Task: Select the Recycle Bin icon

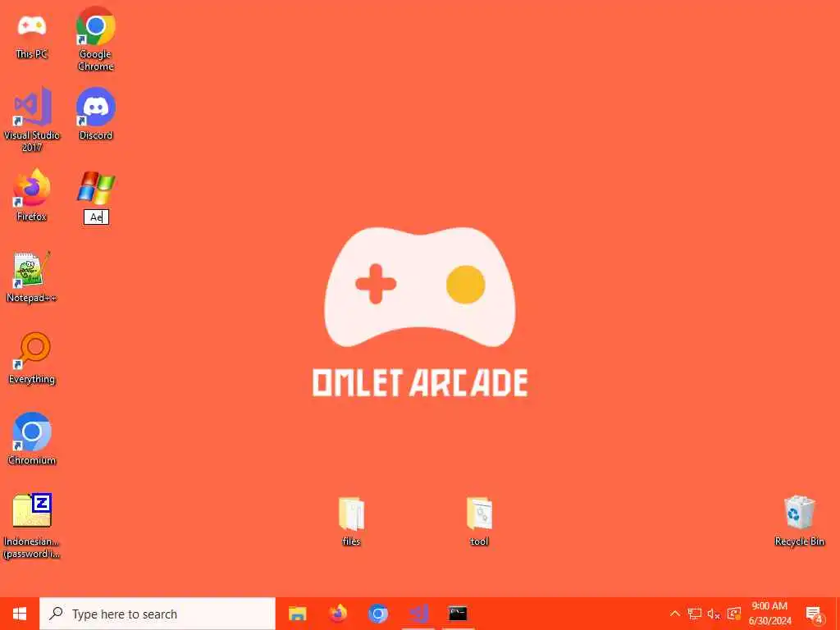Action: coord(799,521)
